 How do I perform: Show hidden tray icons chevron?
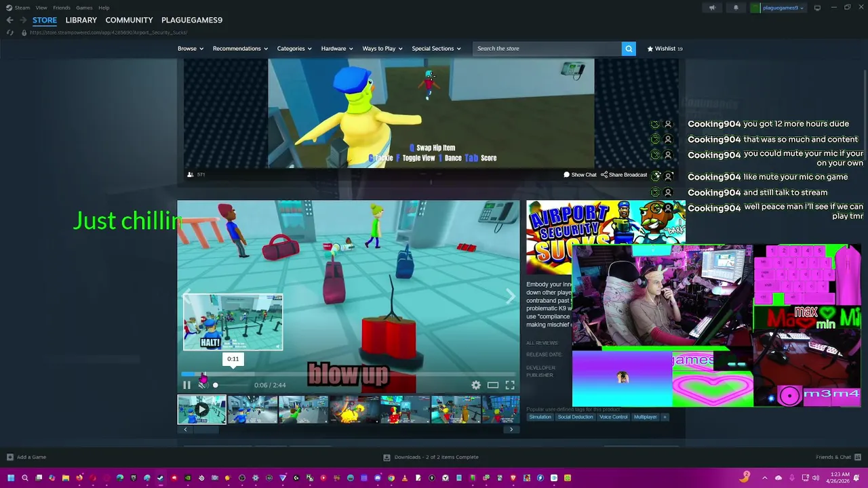764,478
